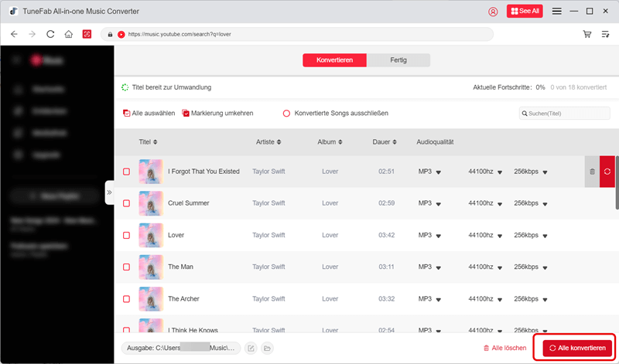
Task: Open the conversion queue list icon
Action: (x=605, y=34)
